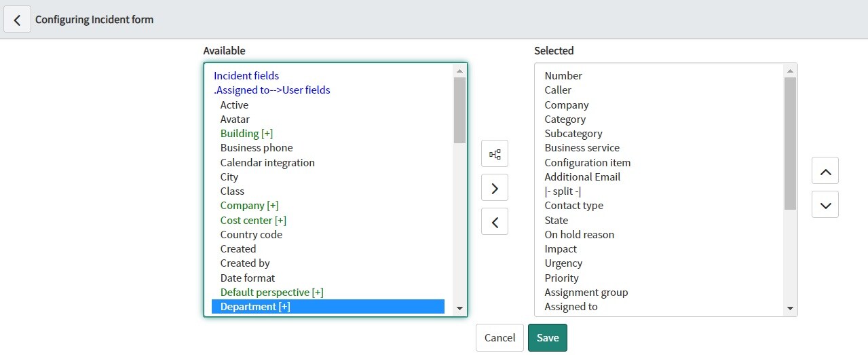Image resolution: width=868 pixels, height=355 pixels.
Task: Click the add-to-selected right arrow button
Action: point(495,188)
